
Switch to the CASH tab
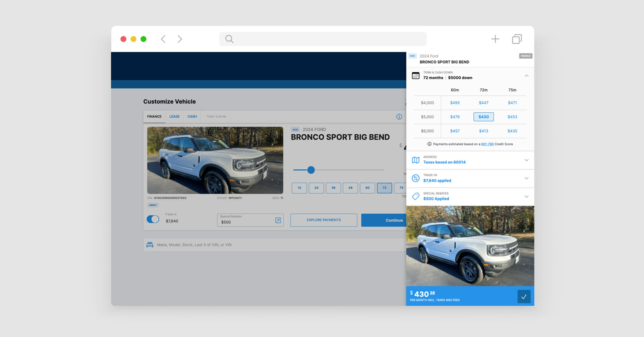click(192, 116)
